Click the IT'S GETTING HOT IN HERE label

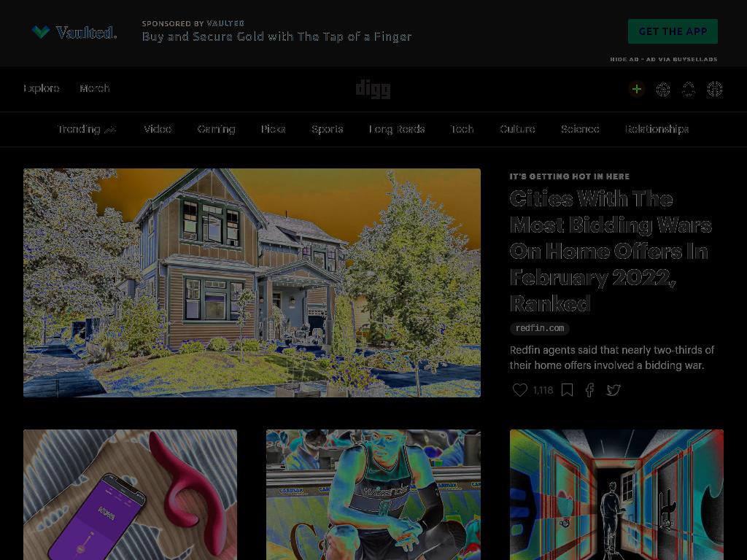[570, 176]
